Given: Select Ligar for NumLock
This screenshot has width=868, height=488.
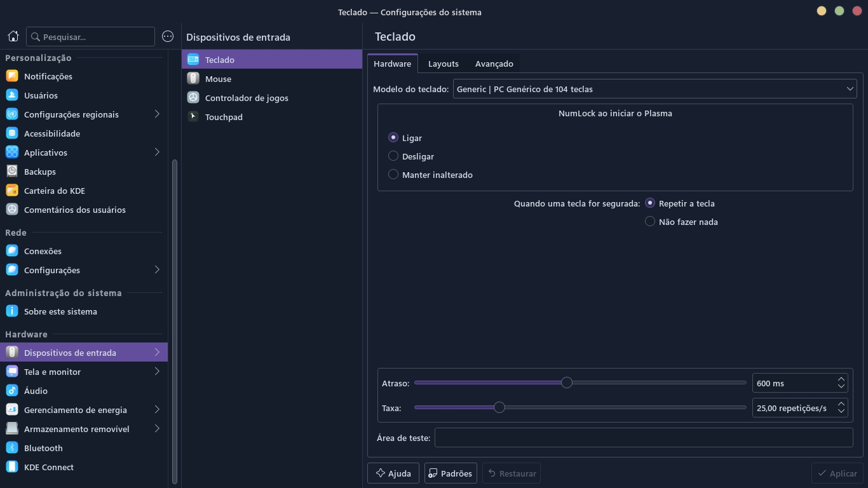Looking at the screenshot, I should 393,137.
